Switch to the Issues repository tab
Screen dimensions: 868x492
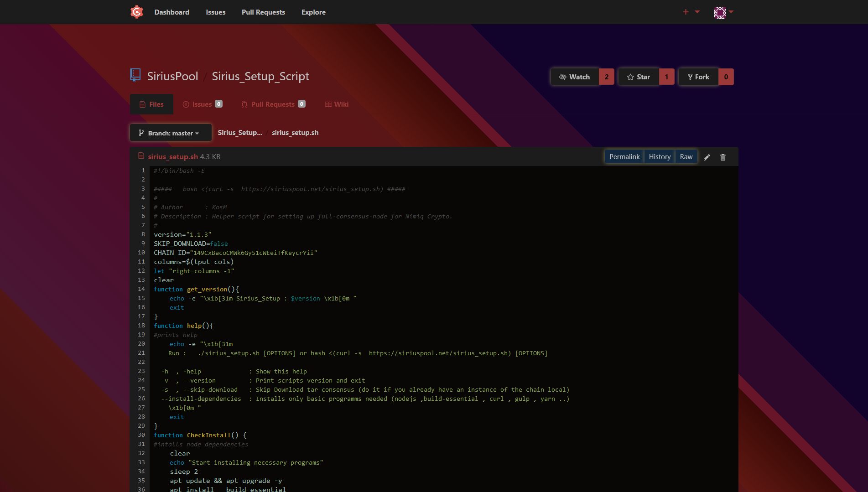[x=202, y=104]
